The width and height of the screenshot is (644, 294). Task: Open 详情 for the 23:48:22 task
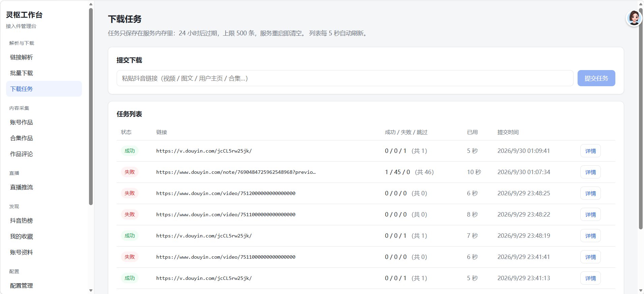click(590, 215)
